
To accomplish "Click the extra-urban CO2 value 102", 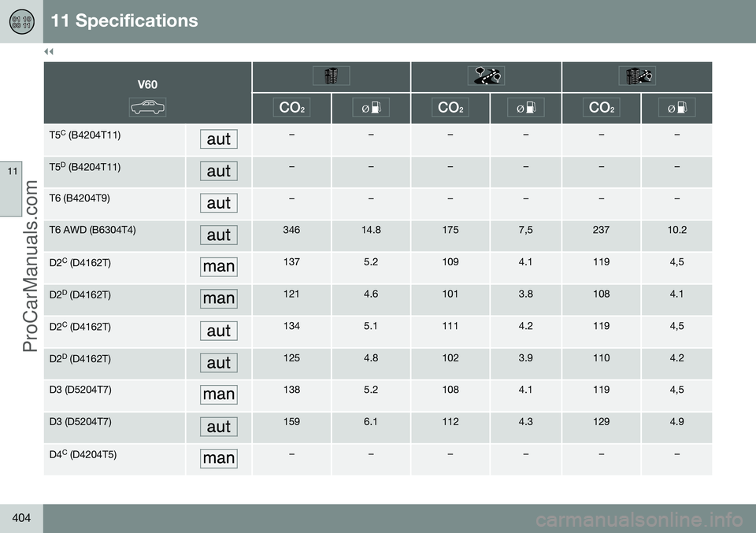I will click(450, 358).
